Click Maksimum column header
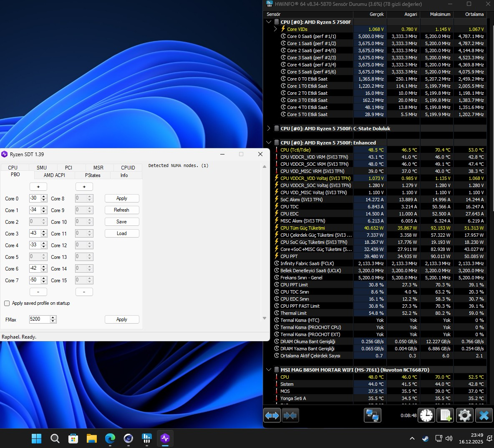 coord(436,14)
